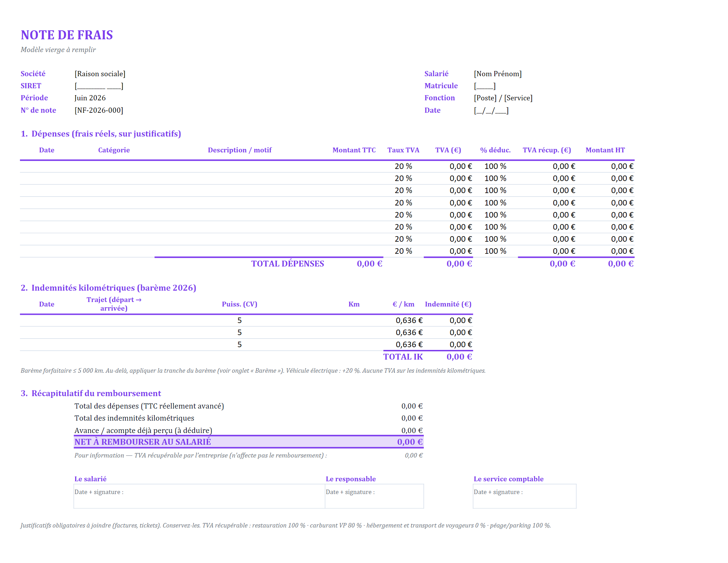
Task: Click the "Puiss. (CV)" column header
Action: (240, 304)
